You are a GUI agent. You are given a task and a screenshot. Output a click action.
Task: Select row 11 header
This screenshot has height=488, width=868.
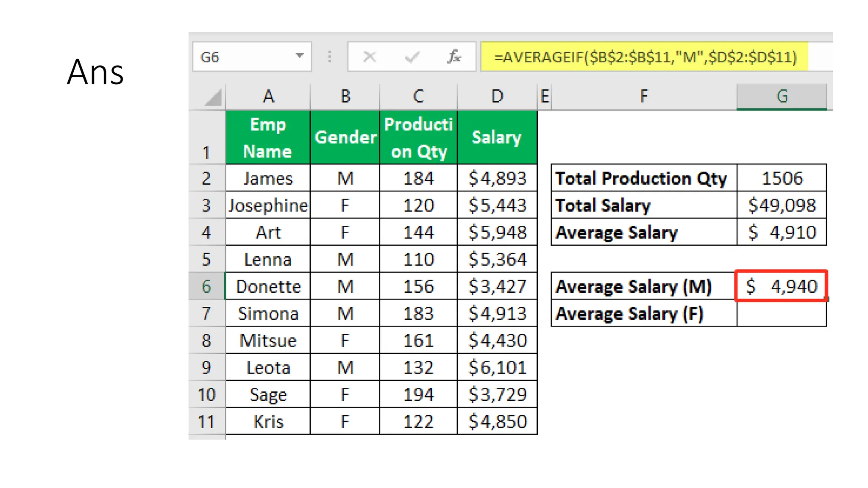pos(206,421)
